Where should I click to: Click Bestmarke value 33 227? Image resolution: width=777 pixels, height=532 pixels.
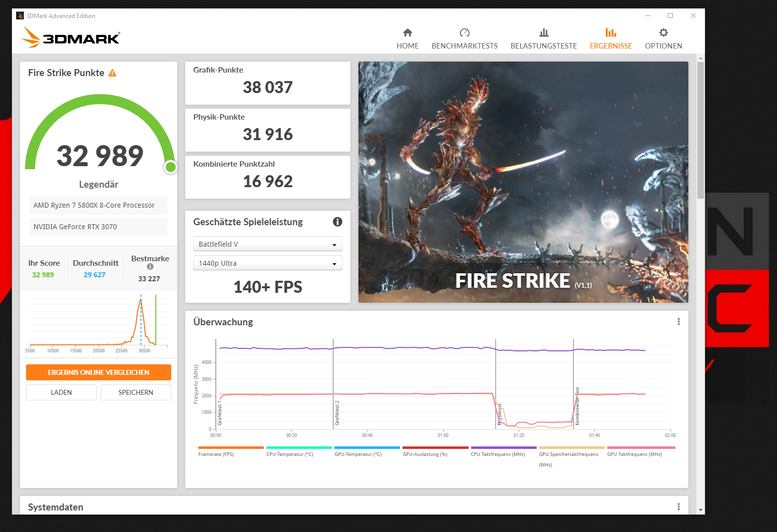149,279
